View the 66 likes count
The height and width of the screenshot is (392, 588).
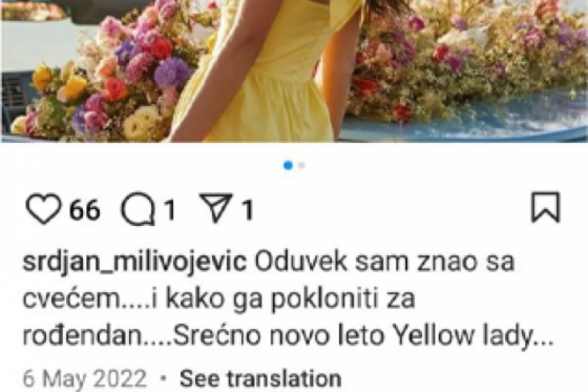click(x=85, y=210)
